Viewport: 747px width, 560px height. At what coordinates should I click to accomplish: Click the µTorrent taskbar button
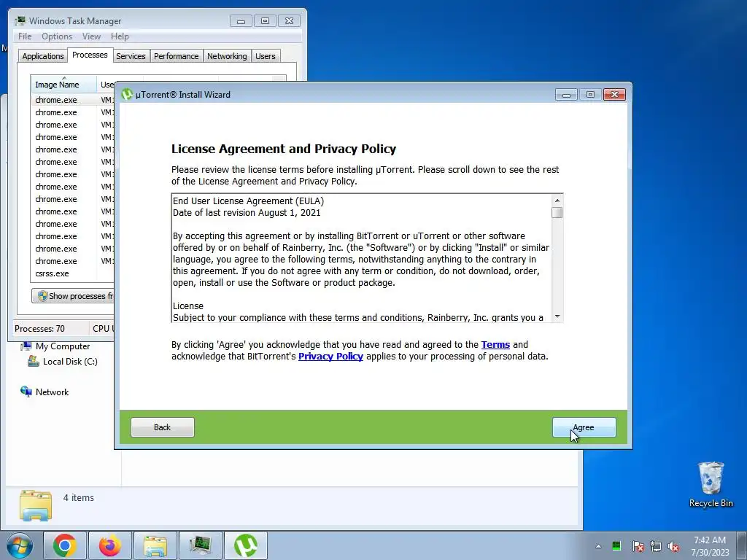point(246,545)
